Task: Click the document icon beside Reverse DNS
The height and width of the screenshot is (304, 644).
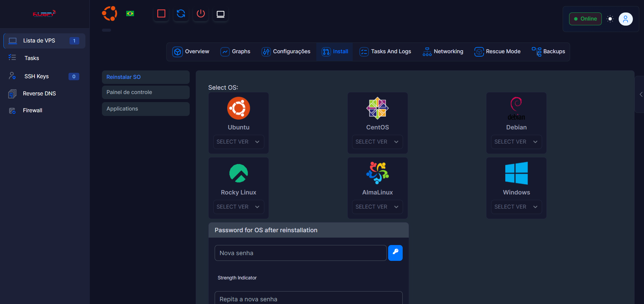Action: coord(12,94)
